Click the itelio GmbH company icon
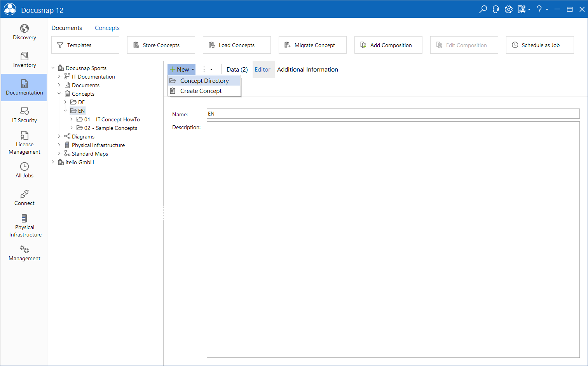This screenshot has width=588, height=366. coord(61,162)
